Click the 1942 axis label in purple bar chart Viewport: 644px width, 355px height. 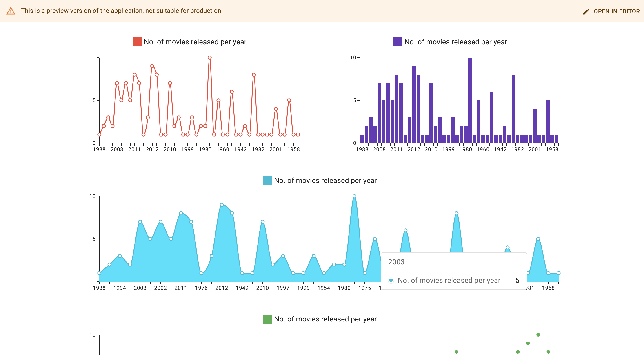(500, 149)
